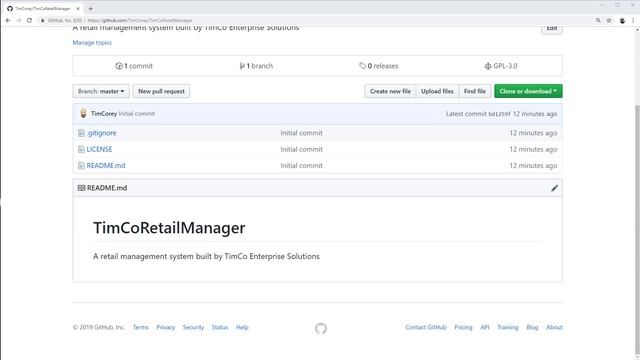
Task: Open the .gitignore file
Action: tap(102, 133)
